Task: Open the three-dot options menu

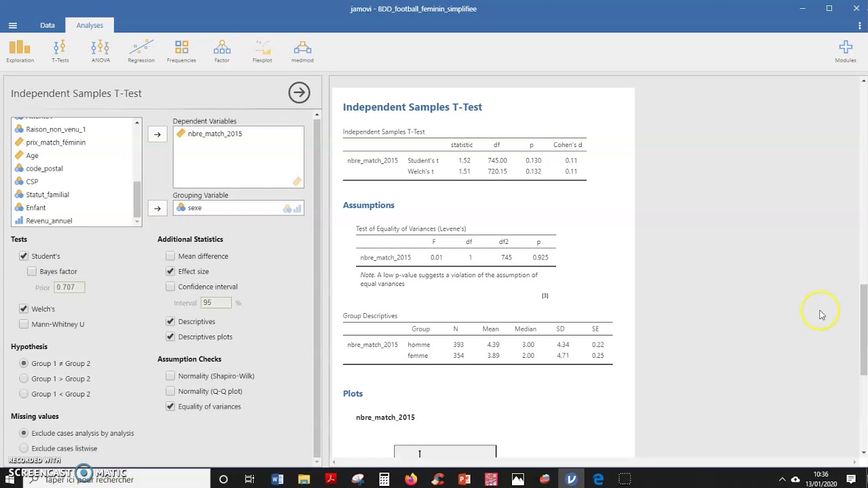Action: [859, 26]
